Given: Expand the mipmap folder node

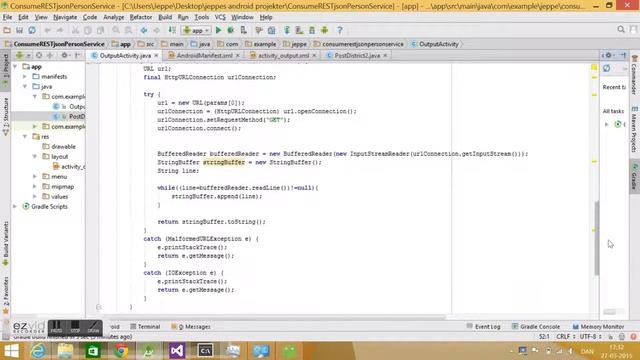Looking at the screenshot, I should 35,187.
